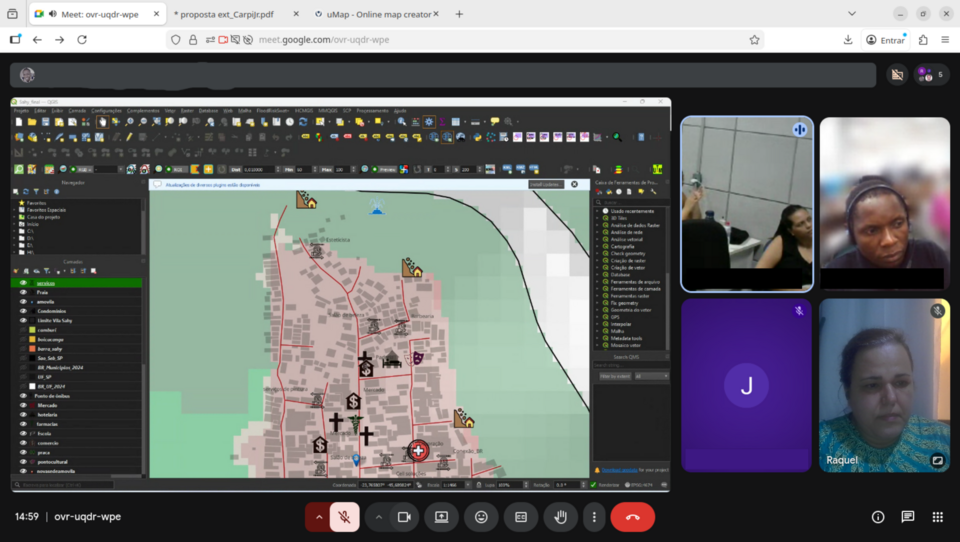Click the present screen icon

441,517
